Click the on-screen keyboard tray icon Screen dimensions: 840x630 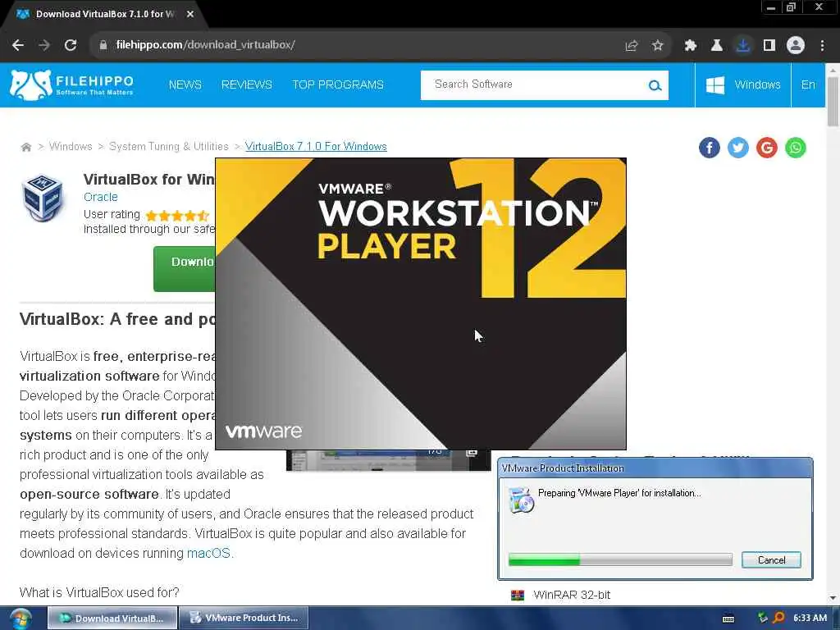[728, 619]
